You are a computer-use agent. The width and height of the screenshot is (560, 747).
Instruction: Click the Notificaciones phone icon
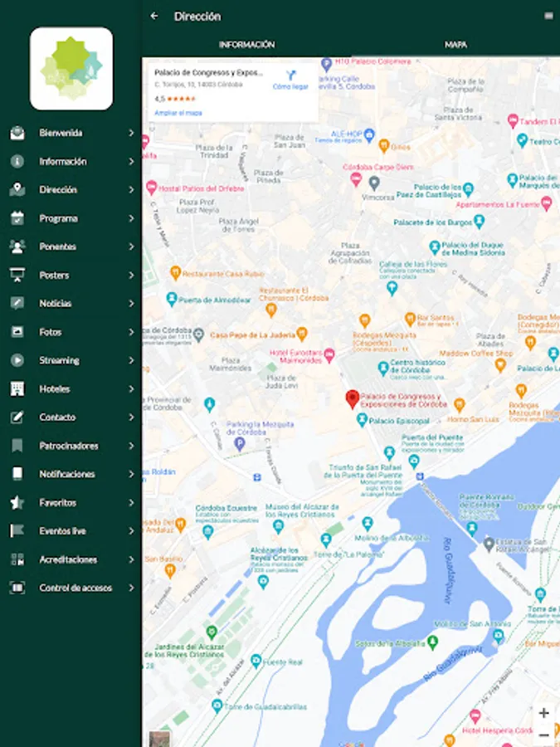tap(17, 474)
